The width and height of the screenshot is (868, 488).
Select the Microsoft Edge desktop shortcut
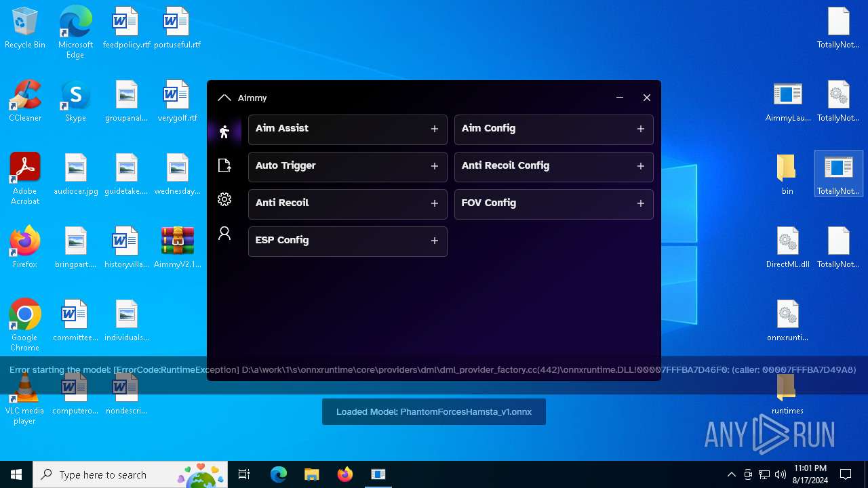pos(75,31)
